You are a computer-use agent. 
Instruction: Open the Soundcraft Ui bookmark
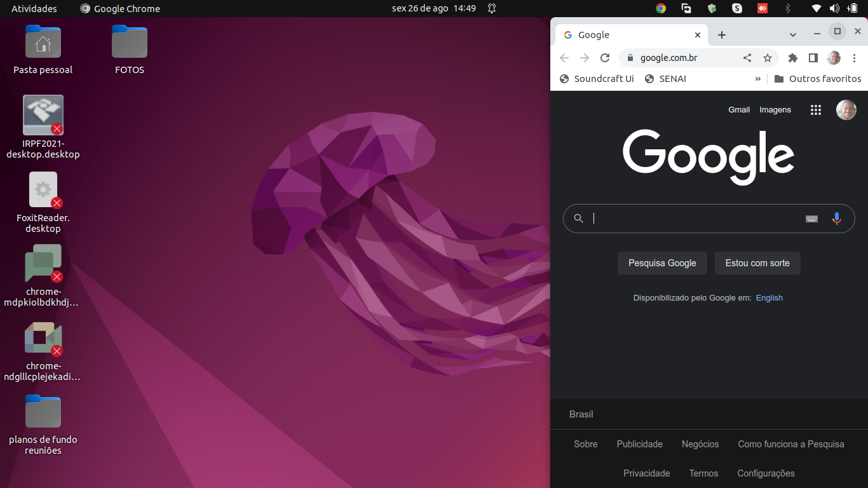[596, 79]
